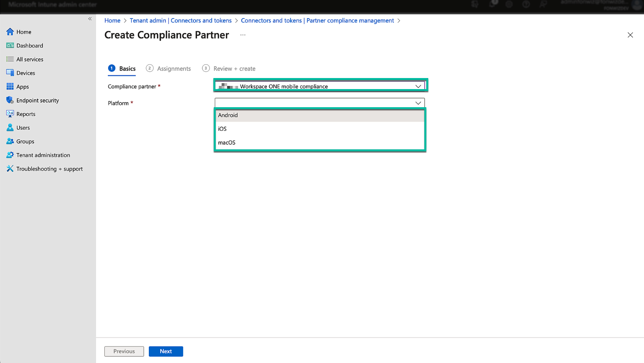Screen dimensions: 644x363
Task: Select Android from the platform list
Action: [228, 115]
